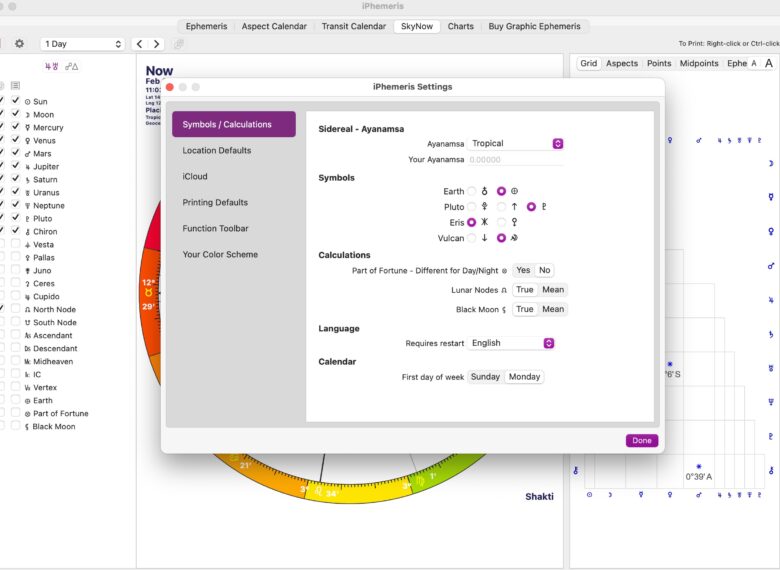780x570 pixels.
Task: Open Your Color Scheme settings section
Action: 234,254
